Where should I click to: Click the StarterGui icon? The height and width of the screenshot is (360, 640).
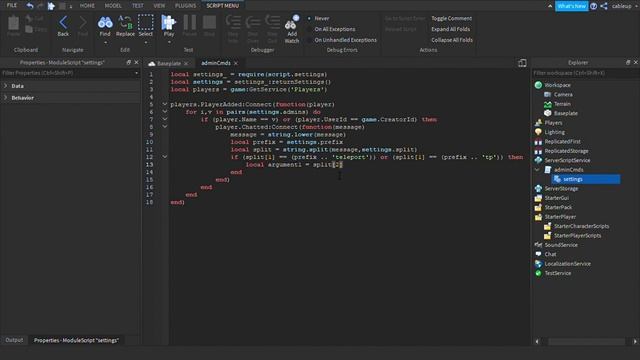[538, 198]
